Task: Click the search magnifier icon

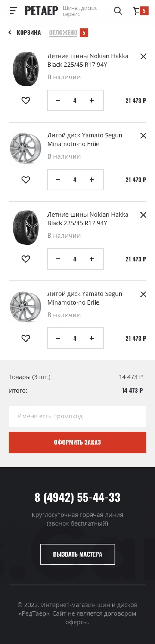Action: click(118, 11)
